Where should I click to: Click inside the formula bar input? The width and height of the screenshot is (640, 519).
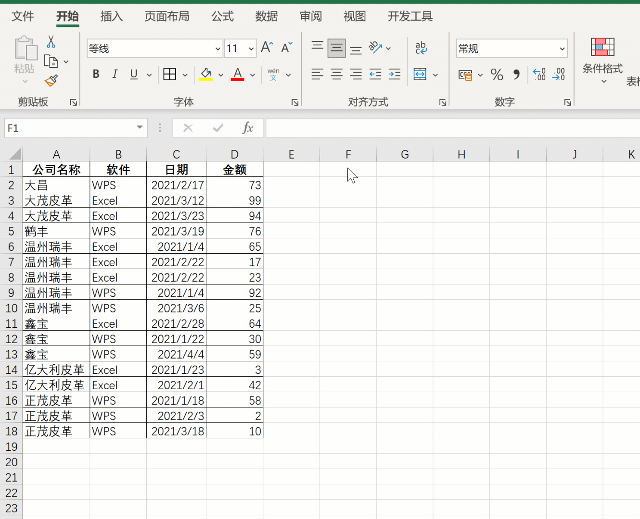click(452, 128)
